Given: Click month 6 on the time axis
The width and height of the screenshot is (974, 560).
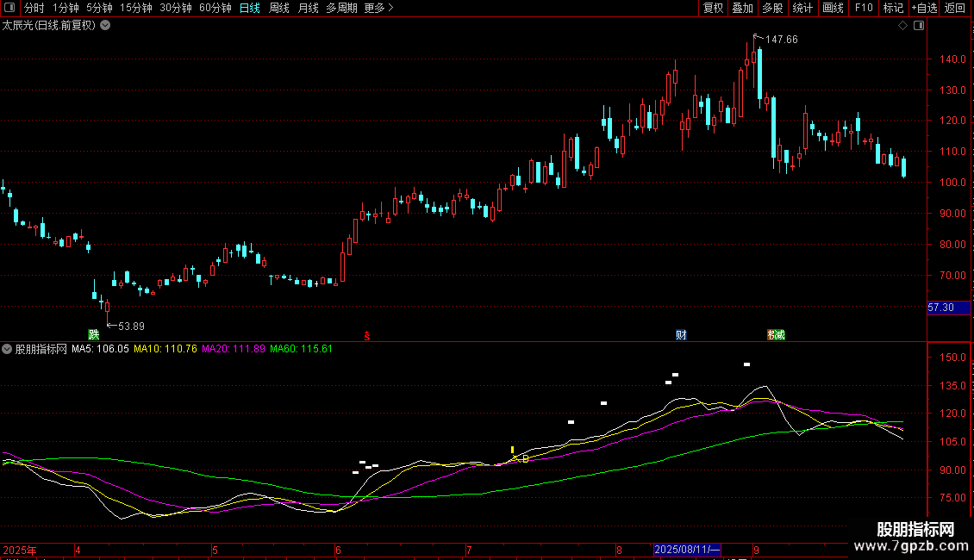Looking at the screenshot, I should click(338, 550).
